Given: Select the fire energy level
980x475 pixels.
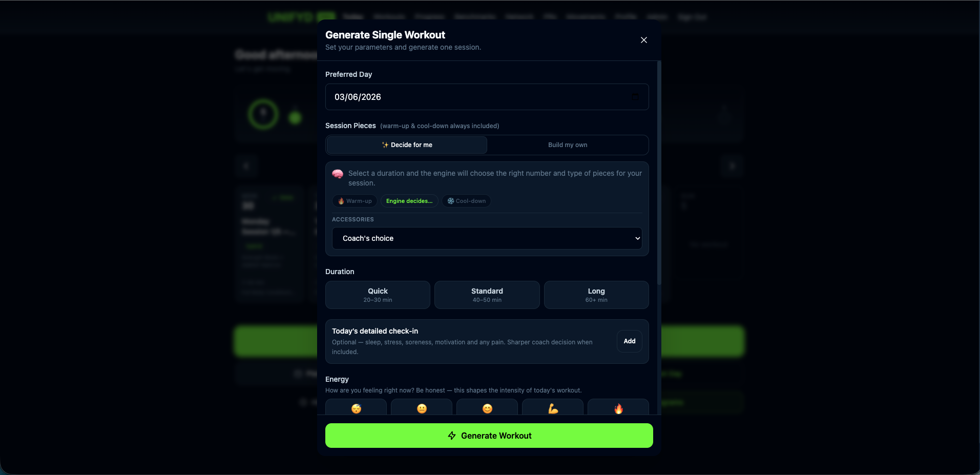Looking at the screenshot, I should tap(618, 408).
